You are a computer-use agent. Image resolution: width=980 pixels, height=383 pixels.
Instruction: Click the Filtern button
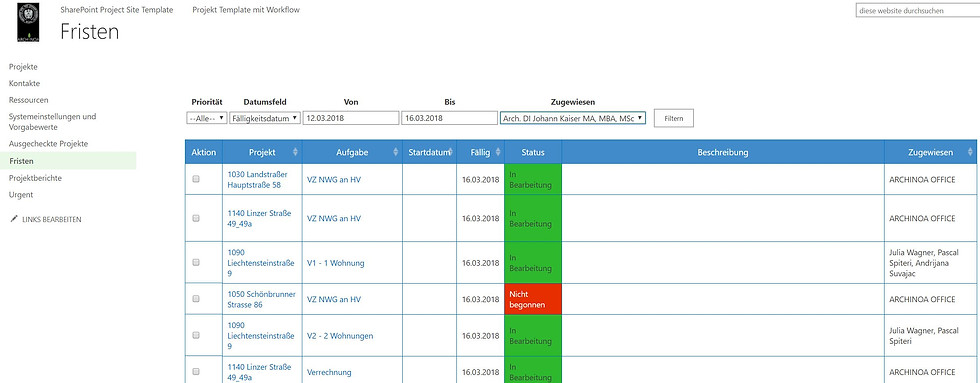tap(674, 118)
